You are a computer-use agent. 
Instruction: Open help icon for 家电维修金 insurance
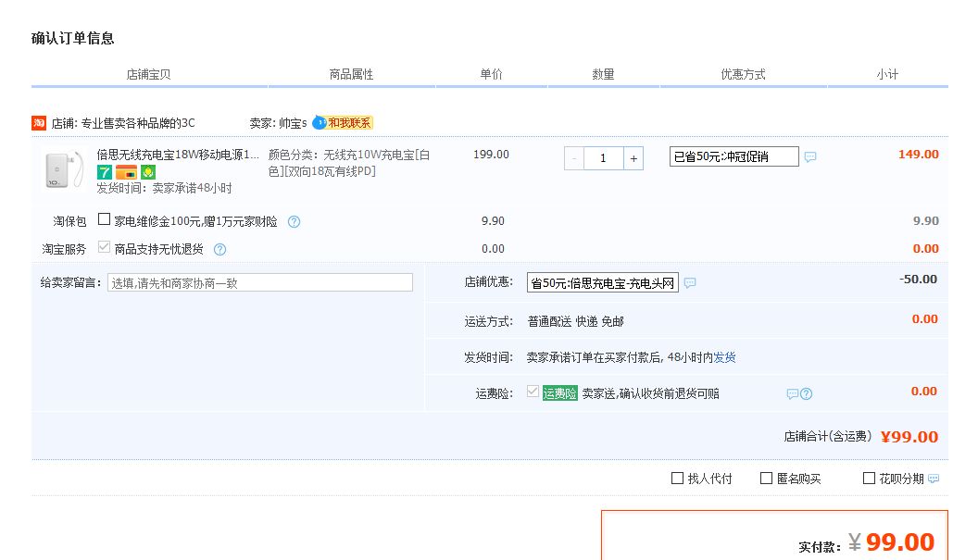point(294,221)
